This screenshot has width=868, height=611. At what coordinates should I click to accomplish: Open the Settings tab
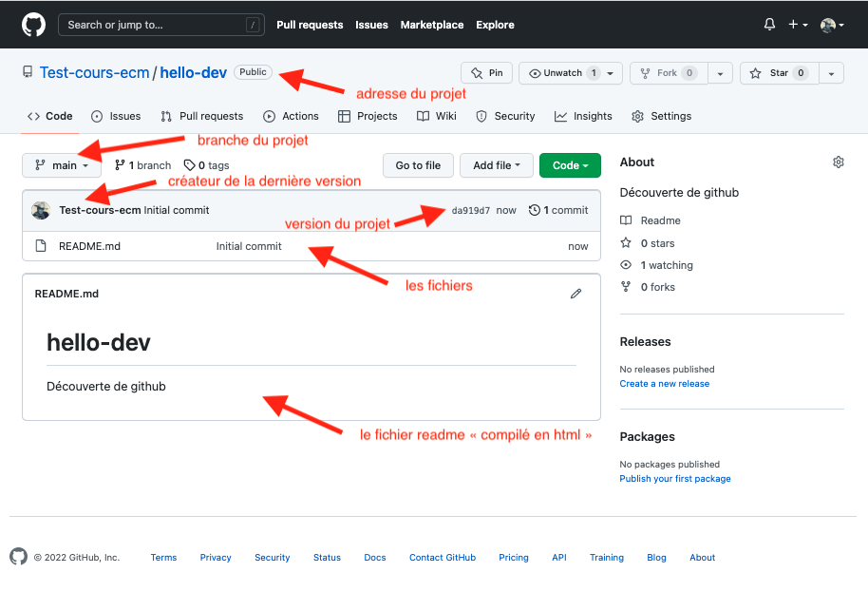pos(662,116)
